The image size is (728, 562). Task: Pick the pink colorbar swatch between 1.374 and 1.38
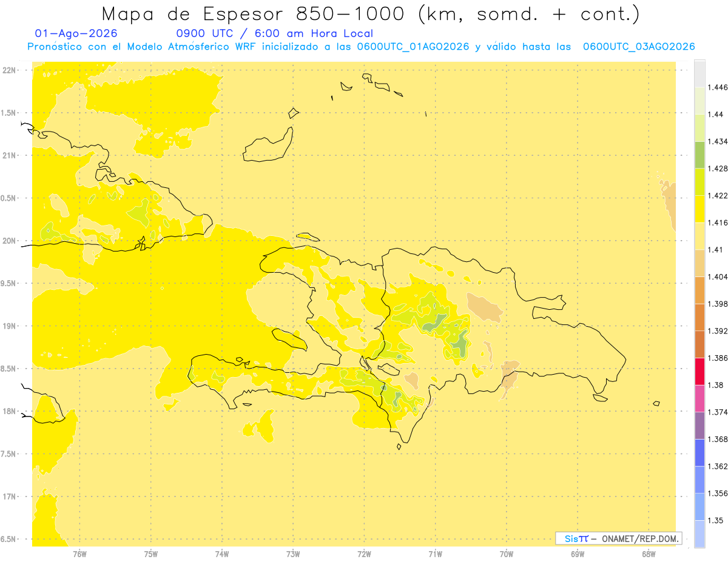point(699,398)
